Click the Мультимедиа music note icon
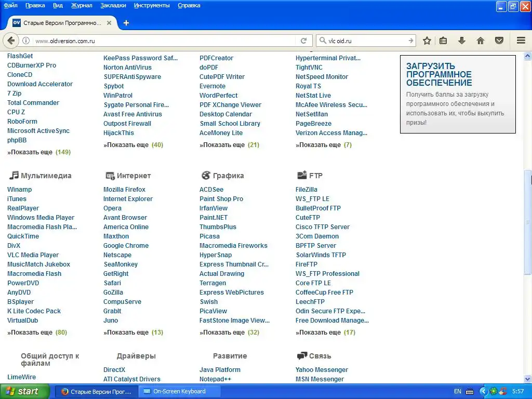 [x=14, y=176]
